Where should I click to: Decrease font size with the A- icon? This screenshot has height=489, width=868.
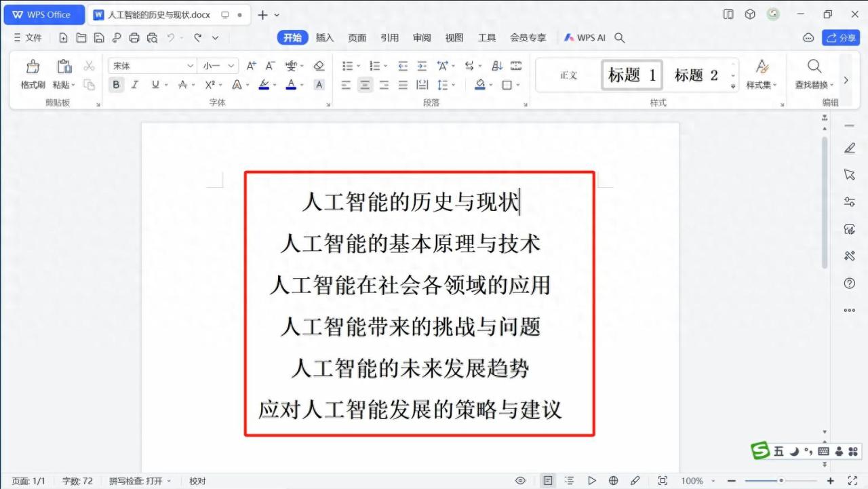click(270, 66)
